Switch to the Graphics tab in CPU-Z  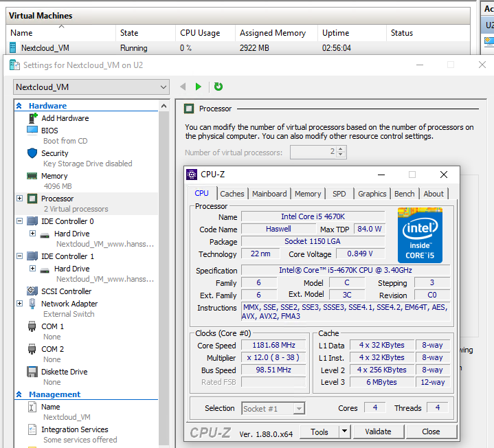(x=372, y=194)
